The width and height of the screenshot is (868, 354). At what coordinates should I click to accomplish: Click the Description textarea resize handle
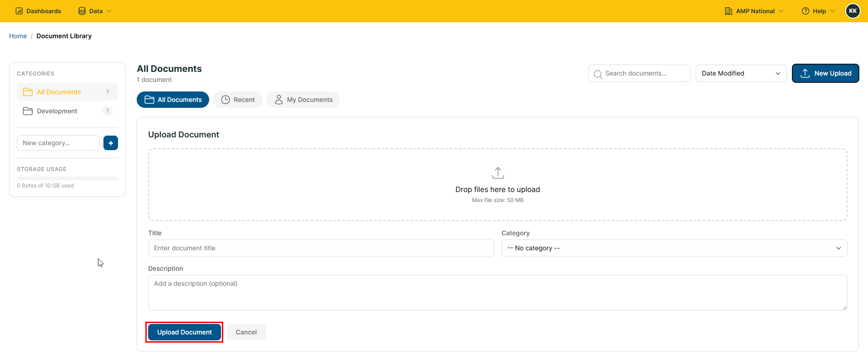pos(844,307)
